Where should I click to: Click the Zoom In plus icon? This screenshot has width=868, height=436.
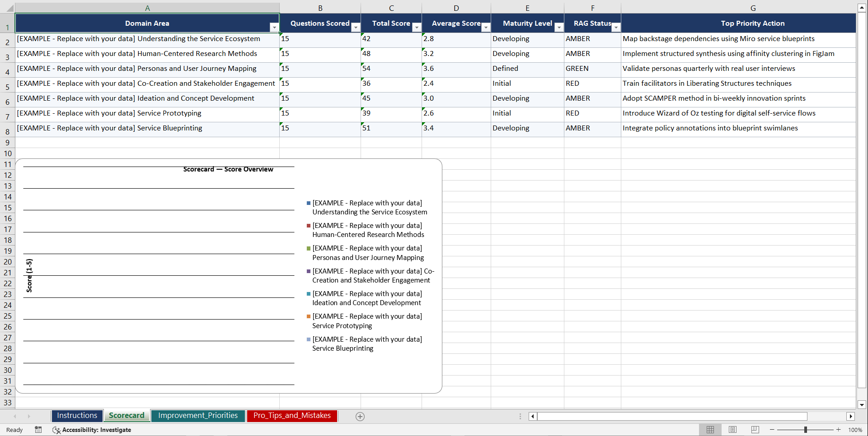(x=839, y=430)
